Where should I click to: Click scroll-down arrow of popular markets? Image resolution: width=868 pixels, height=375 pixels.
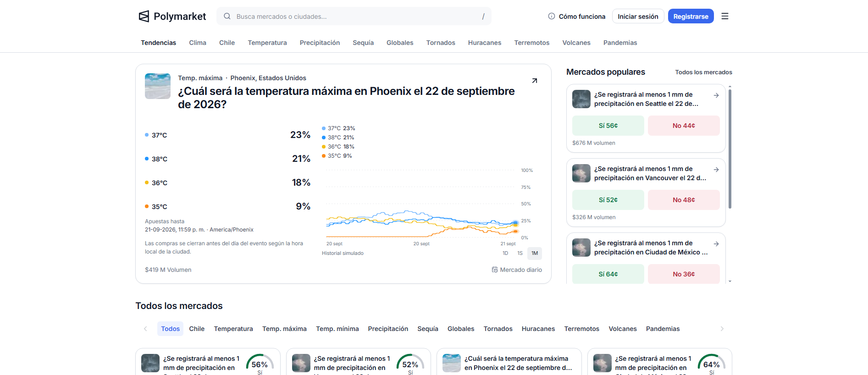(x=730, y=281)
